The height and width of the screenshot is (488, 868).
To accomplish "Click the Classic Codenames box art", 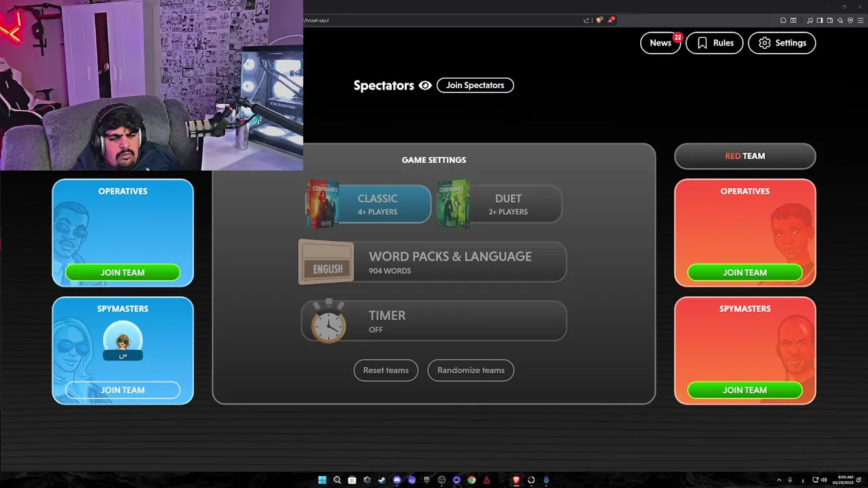I will pyautogui.click(x=322, y=204).
